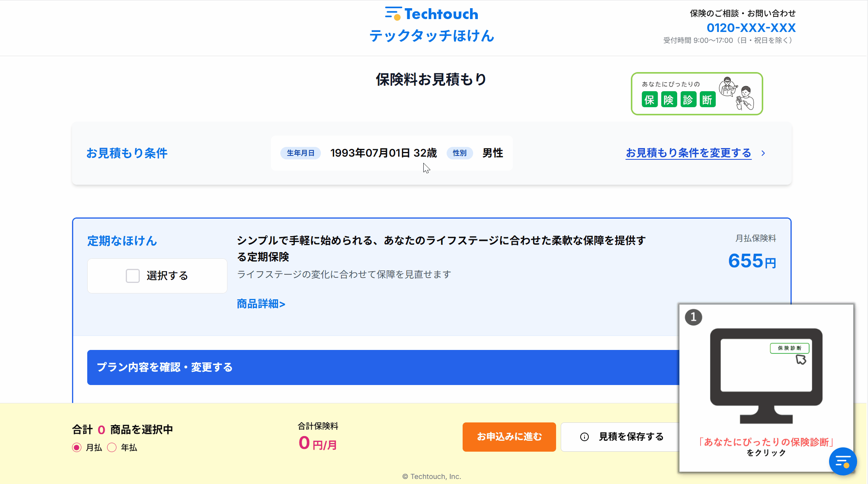Open the blue Techtouch chat widget
Viewport: 868px width, 484px height.
(843, 461)
